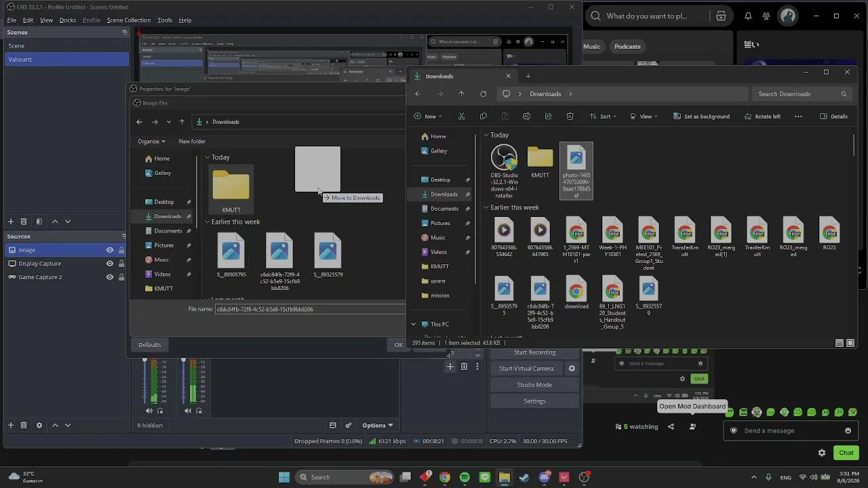Image resolution: width=868 pixels, height=488 pixels.
Task: Move the selected scene up
Action: pyautogui.click(x=55, y=222)
